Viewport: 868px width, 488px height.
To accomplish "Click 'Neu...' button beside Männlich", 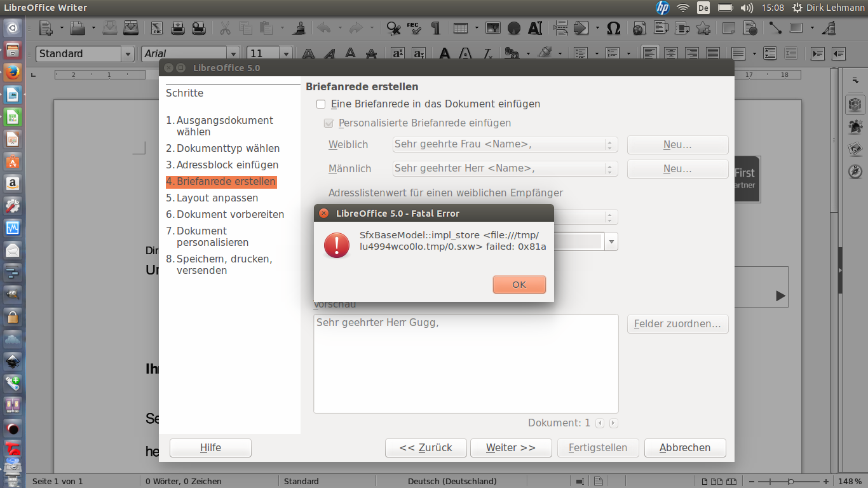I will pos(677,168).
